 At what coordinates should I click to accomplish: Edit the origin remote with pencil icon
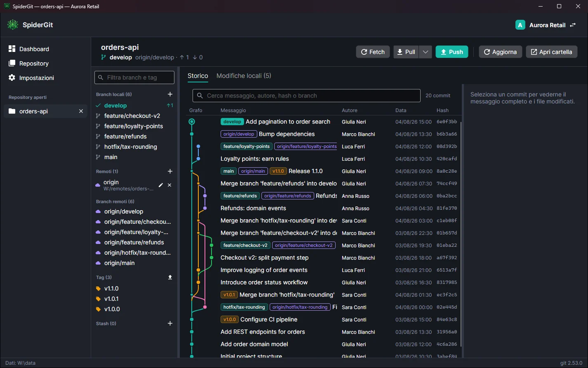click(x=161, y=185)
